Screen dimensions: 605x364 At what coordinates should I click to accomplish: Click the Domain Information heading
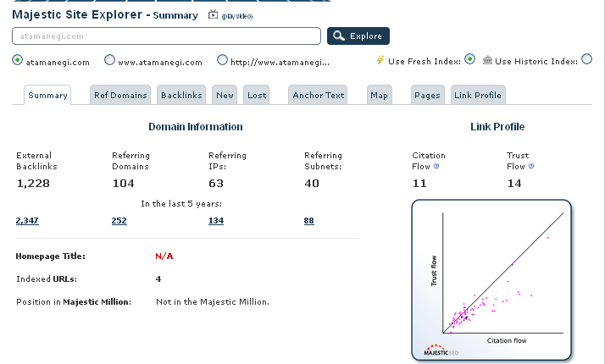(196, 126)
